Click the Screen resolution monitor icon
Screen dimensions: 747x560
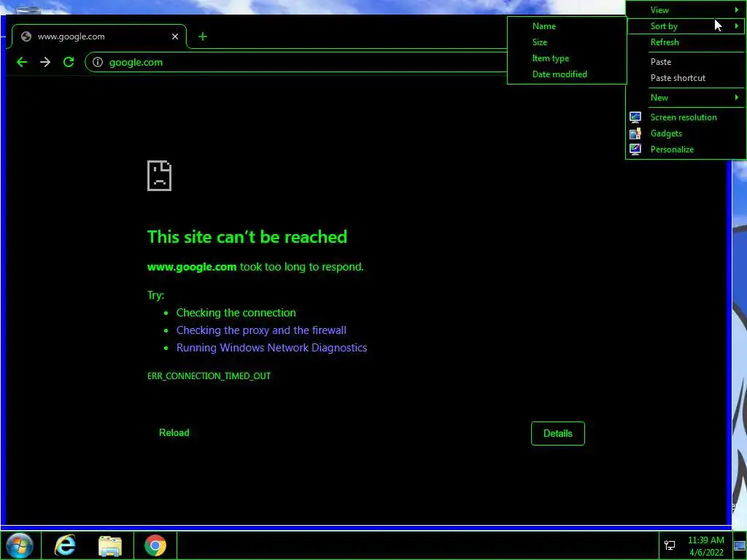(x=635, y=117)
